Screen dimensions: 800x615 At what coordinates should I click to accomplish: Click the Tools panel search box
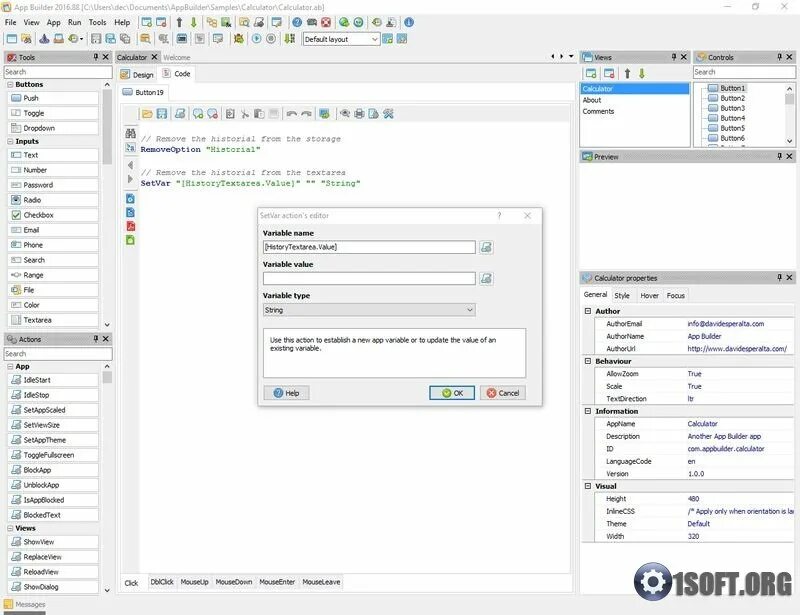click(58, 72)
